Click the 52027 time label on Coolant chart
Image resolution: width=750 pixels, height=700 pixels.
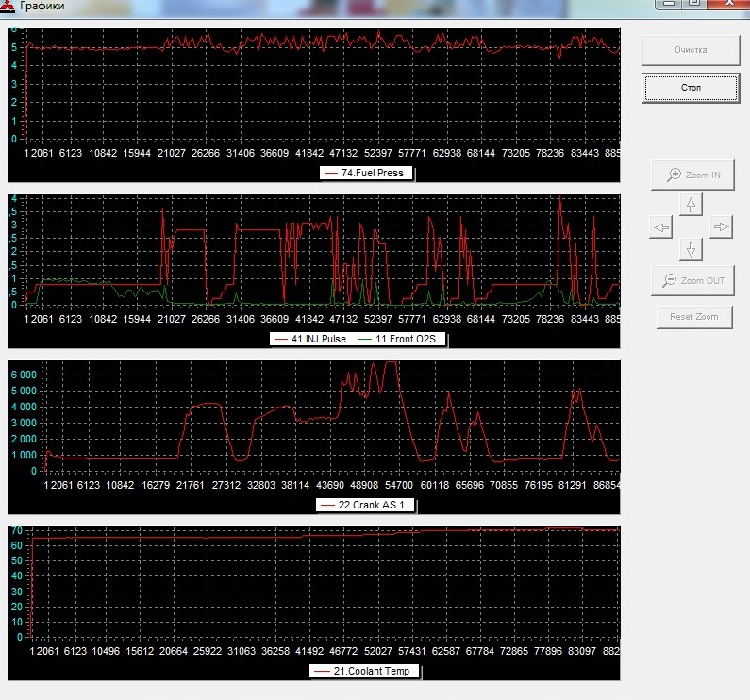(378, 651)
